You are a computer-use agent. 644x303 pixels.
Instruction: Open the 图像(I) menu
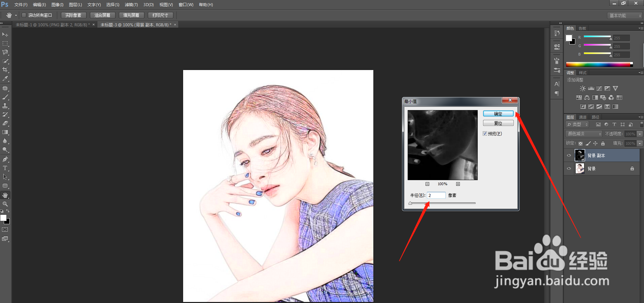[x=58, y=5]
